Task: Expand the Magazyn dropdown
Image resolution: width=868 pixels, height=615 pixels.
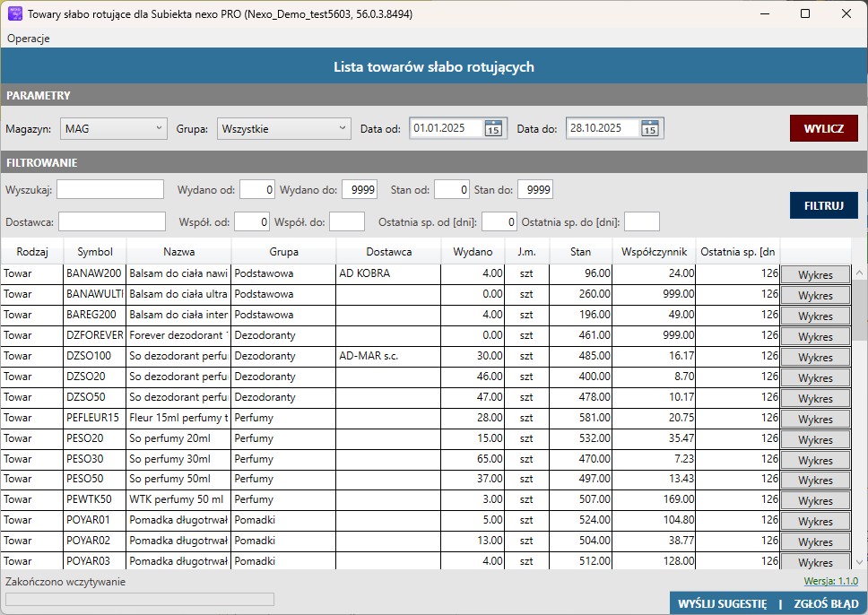Action: (x=114, y=129)
